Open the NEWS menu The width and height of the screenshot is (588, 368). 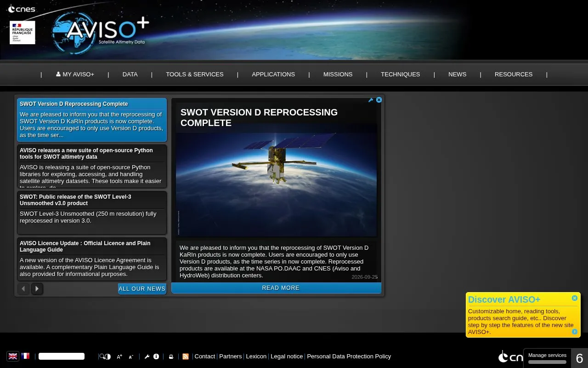[x=458, y=74]
